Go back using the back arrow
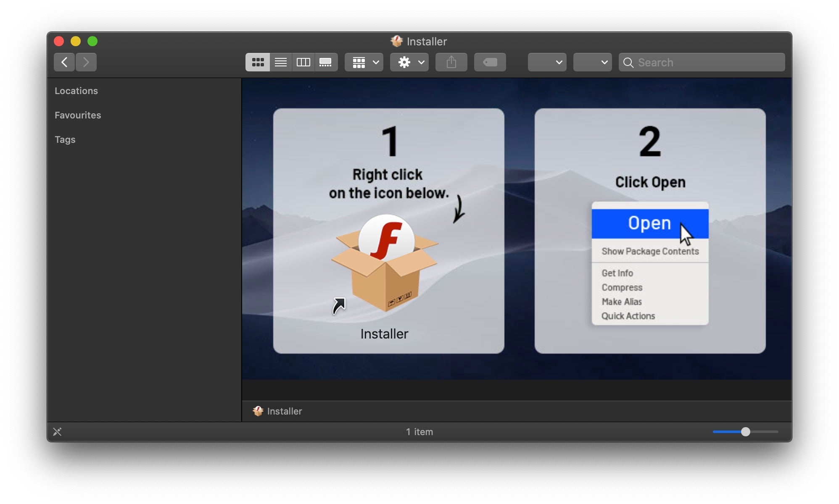 [64, 62]
